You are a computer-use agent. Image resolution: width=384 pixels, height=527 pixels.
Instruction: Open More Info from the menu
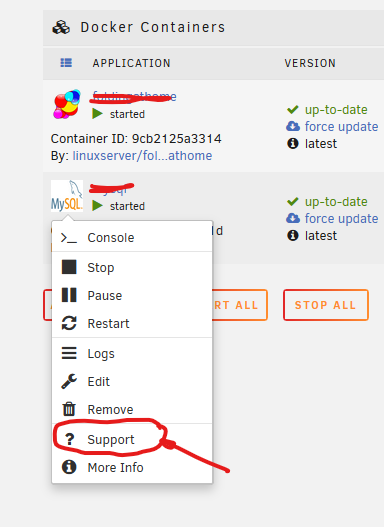point(132,467)
